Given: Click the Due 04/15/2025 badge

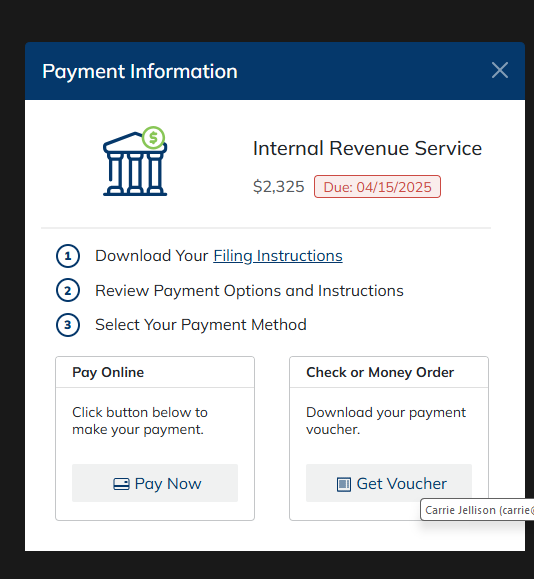Looking at the screenshot, I should [377, 187].
